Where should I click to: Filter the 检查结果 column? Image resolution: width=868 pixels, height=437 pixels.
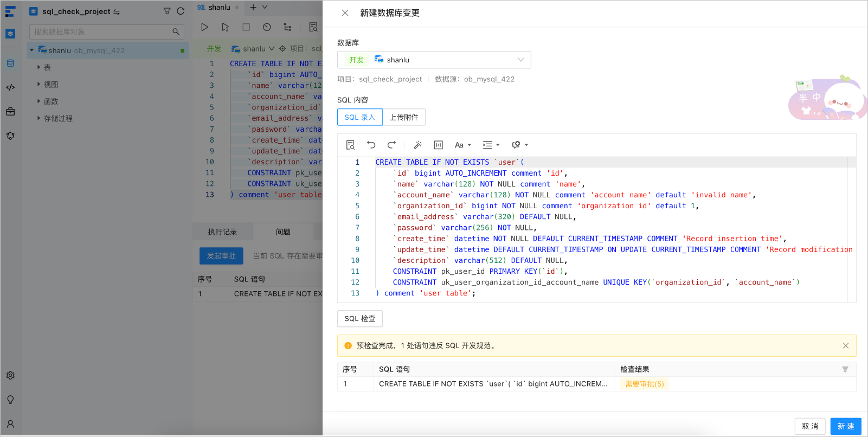click(845, 369)
